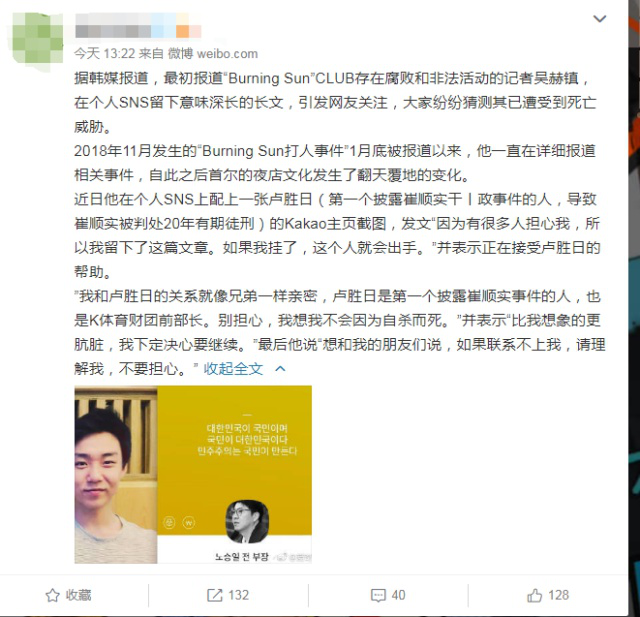
Task: Click the star favorite icon
Action: coord(52,595)
